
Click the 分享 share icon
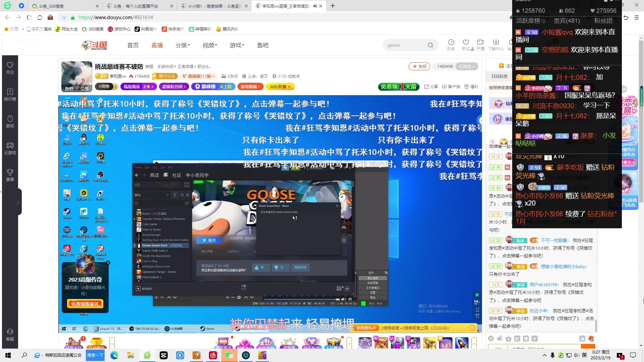point(431,86)
